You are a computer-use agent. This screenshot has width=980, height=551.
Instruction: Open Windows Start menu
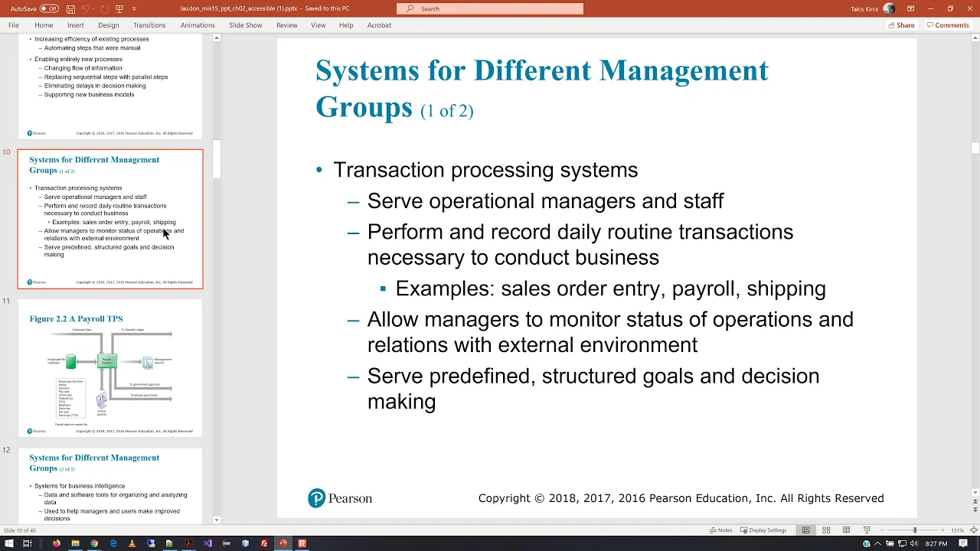tap(8, 543)
